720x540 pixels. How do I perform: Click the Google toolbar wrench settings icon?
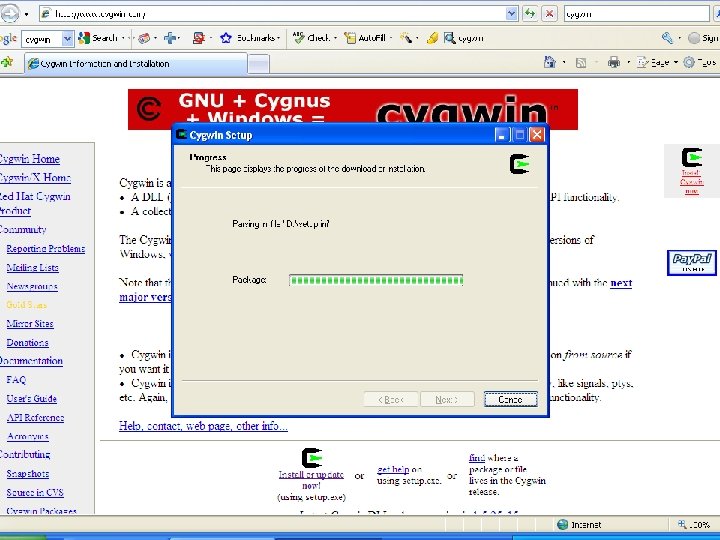[668, 38]
